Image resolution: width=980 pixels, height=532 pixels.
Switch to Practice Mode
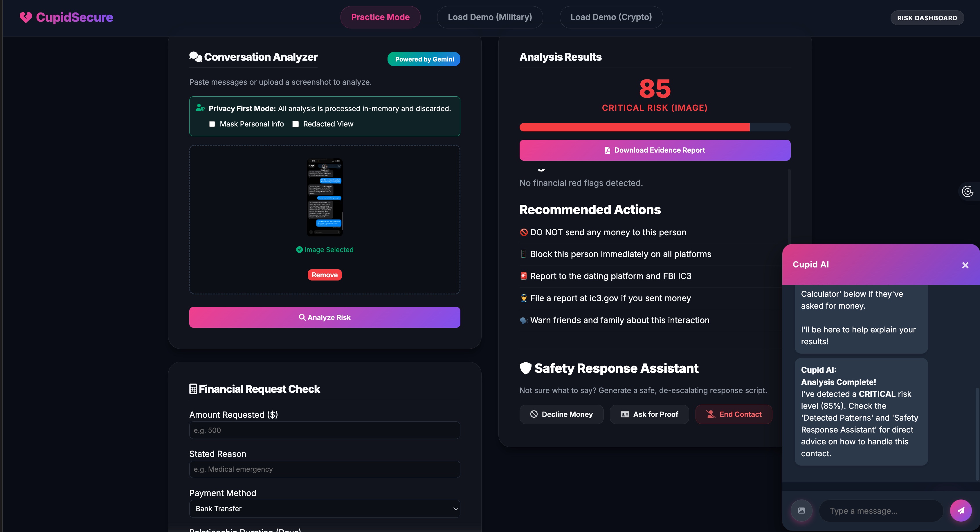[380, 17]
